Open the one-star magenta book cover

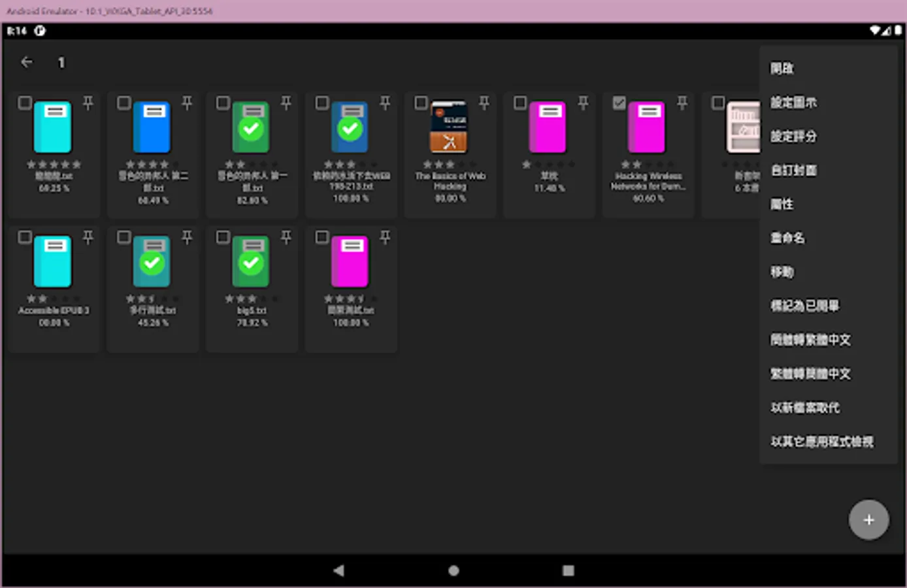[548, 127]
